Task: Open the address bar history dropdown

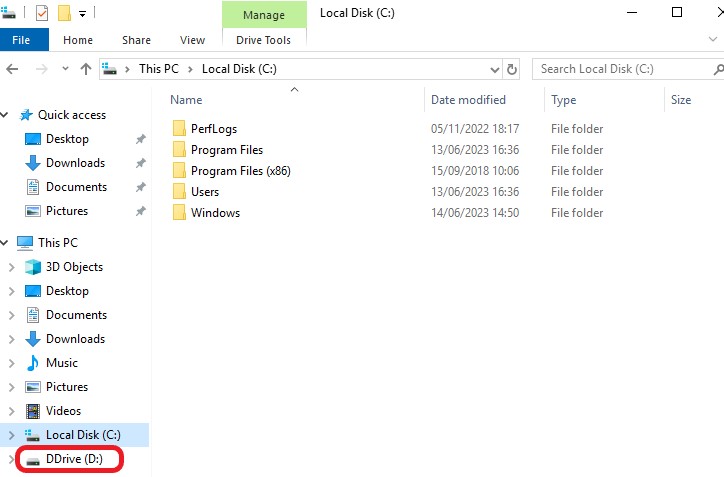Action: [494, 69]
